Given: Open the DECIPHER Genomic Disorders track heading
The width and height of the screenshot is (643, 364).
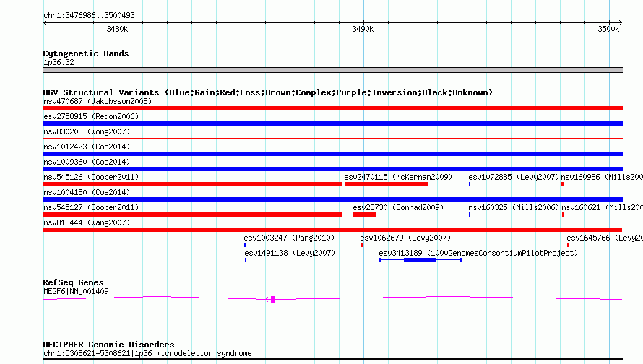Looking at the screenshot, I should [x=108, y=344].
